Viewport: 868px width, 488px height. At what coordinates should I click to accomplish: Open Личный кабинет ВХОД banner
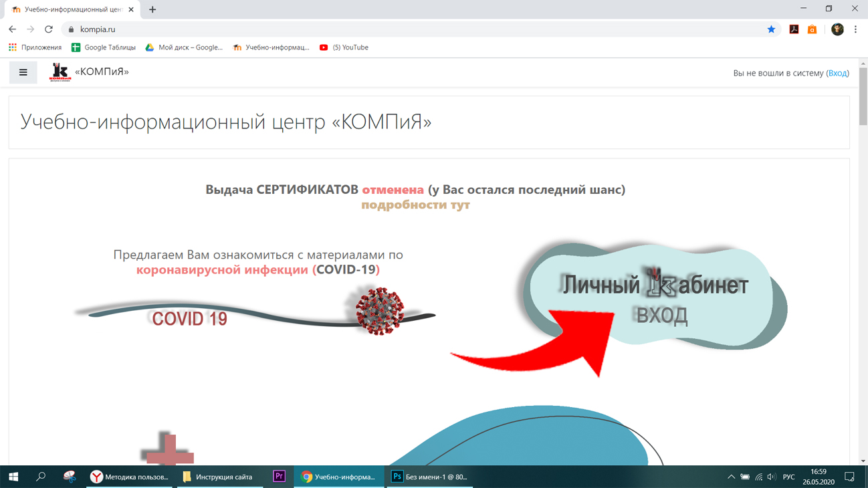tap(655, 297)
